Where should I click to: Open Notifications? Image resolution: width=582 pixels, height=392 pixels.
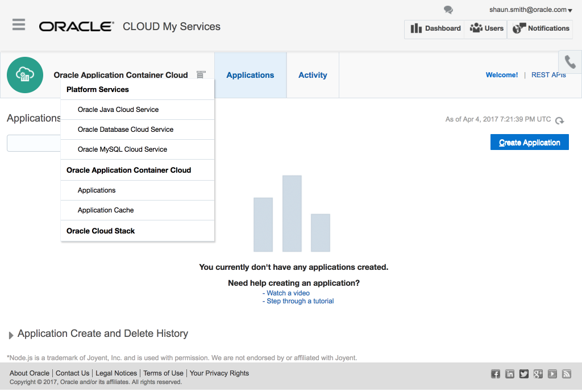pos(541,28)
